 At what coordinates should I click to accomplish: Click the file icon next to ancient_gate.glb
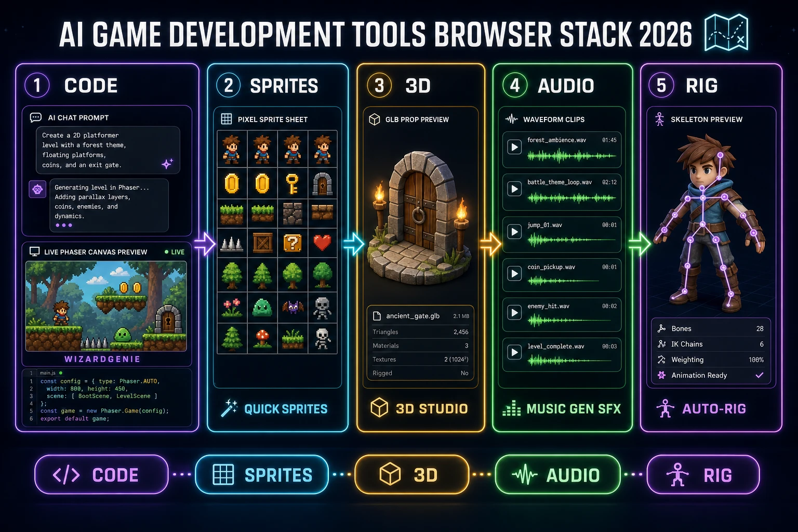377,316
